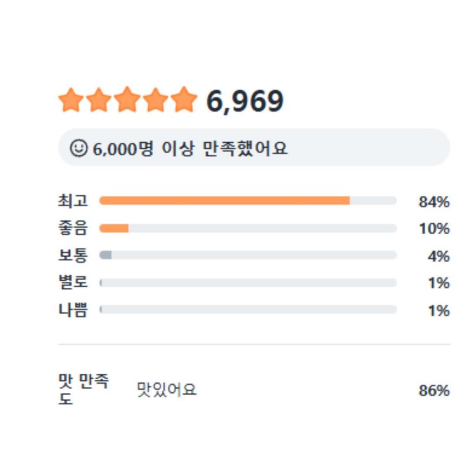Select the 나쁨 rating label

73,310
